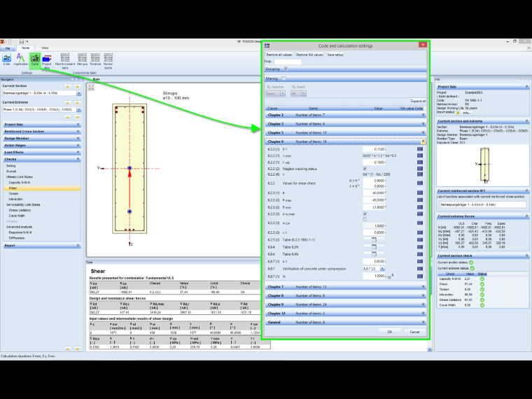This screenshot has width=532, height=399.
Task: Enable the Filtering checkbox
Action: click(284, 78)
